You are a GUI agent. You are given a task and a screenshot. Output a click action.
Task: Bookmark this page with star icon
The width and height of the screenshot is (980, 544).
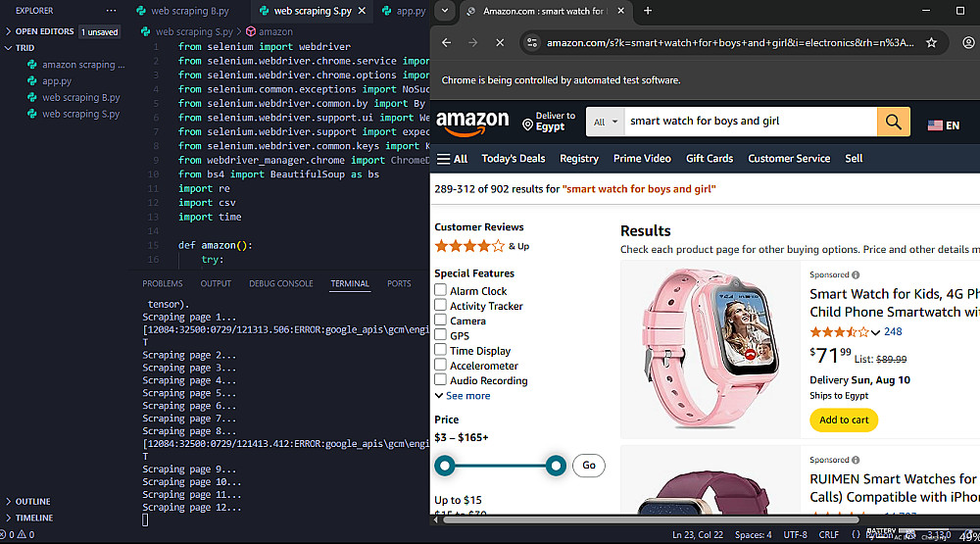tap(931, 42)
